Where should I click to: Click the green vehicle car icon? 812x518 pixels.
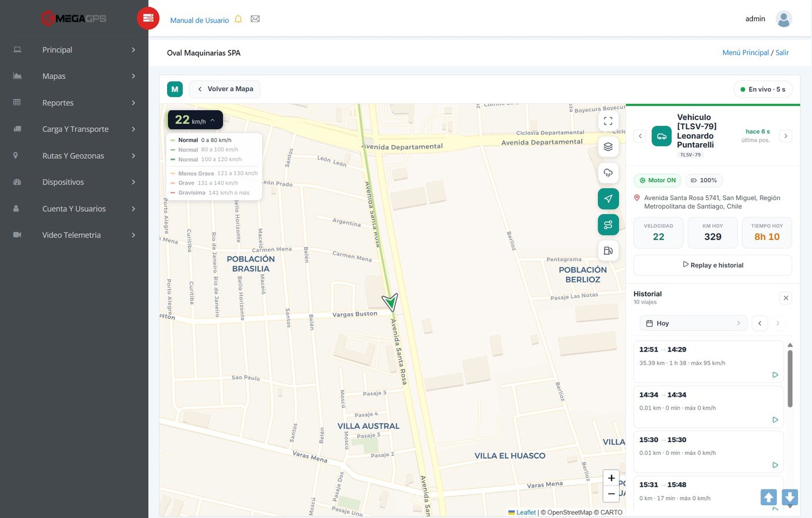point(661,136)
